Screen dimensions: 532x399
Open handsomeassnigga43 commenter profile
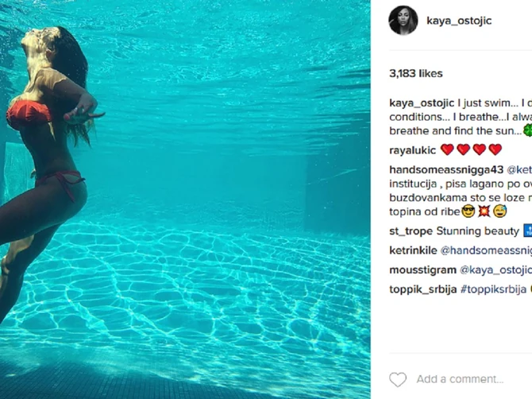(446, 169)
